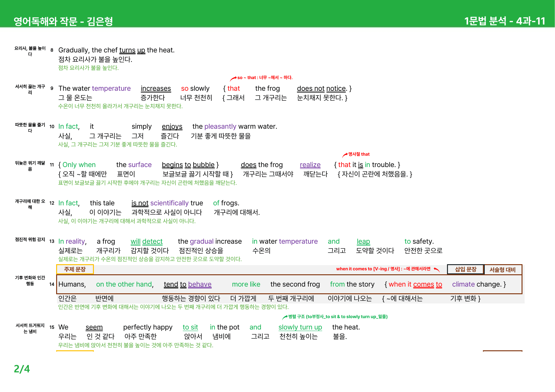Click the green translation '실제로는 개구리가 수온의 점진적인 상승을...'
The height and width of the screenshot is (392, 555).
pos(150,259)
